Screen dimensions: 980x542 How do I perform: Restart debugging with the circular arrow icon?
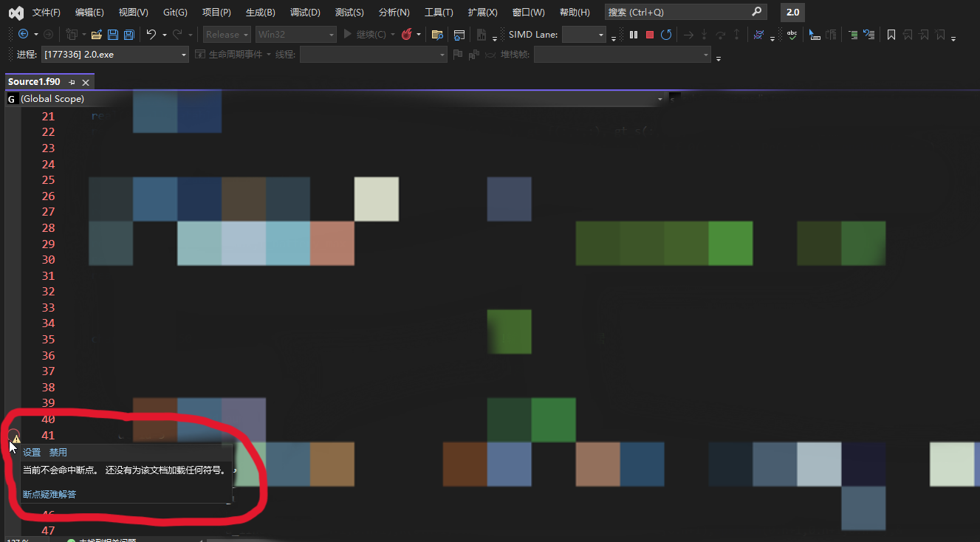tap(666, 34)
